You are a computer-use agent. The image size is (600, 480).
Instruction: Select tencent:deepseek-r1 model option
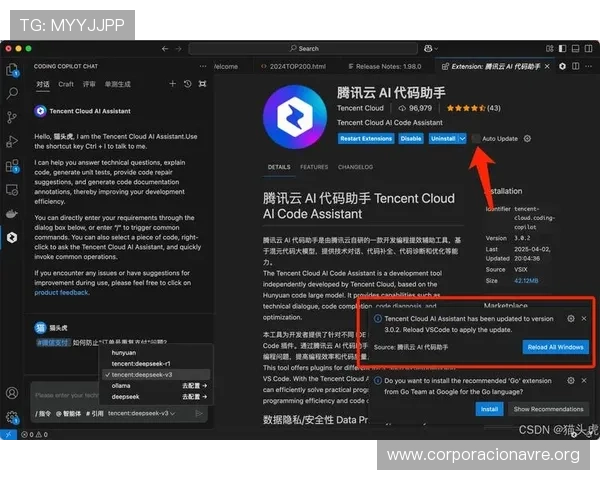[155, 364]
